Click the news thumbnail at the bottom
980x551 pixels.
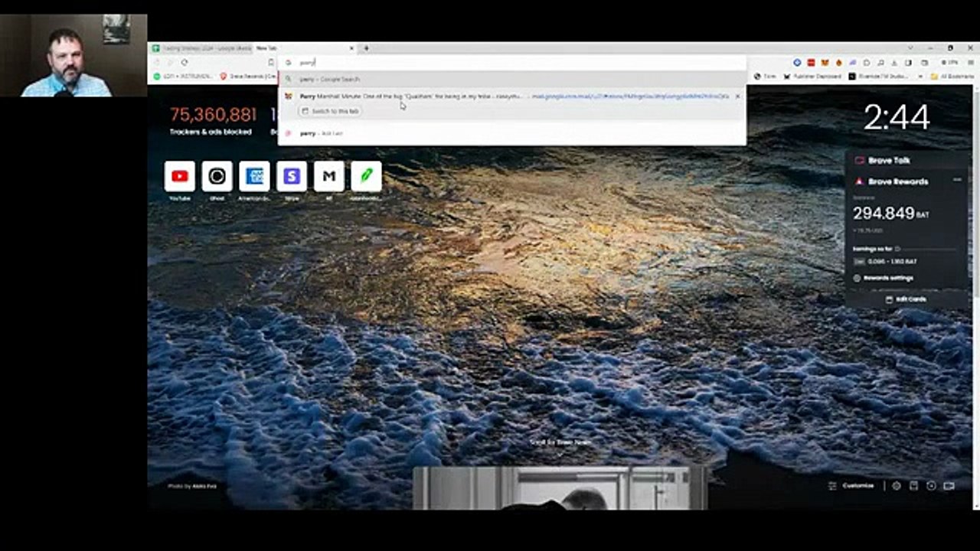point(560,488)
